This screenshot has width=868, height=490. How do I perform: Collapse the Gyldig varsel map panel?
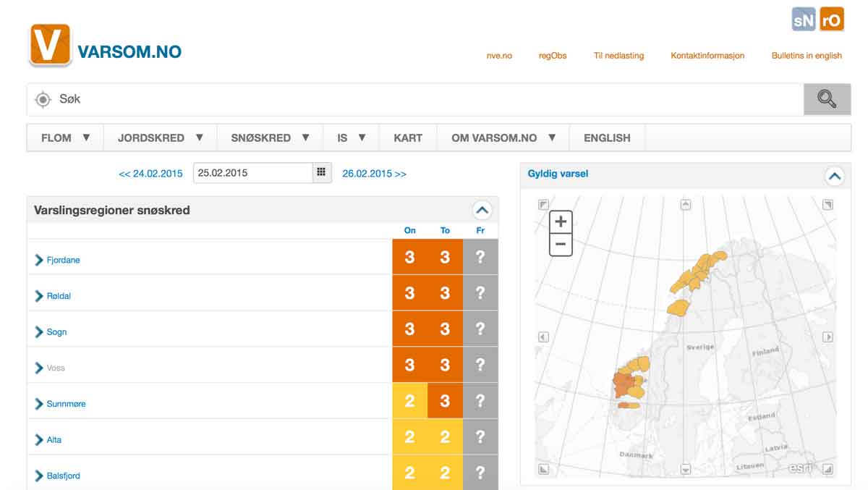click(x=834, y=175)
